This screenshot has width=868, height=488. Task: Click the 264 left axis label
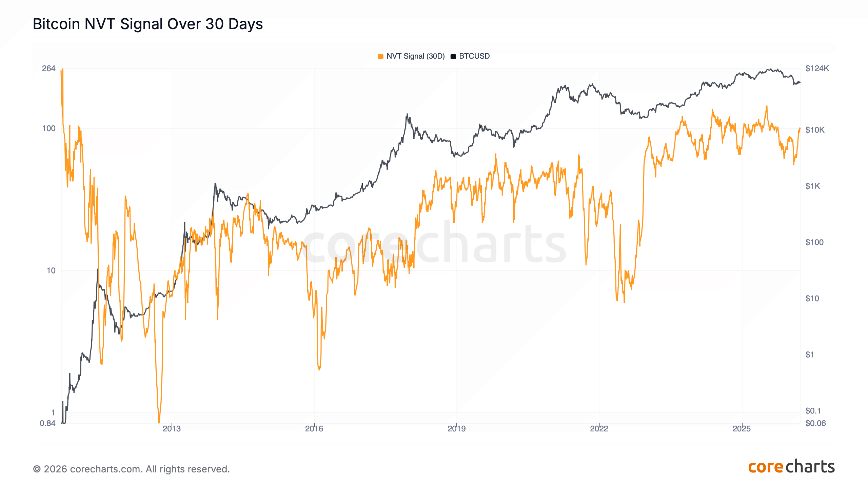pos(48,68)
